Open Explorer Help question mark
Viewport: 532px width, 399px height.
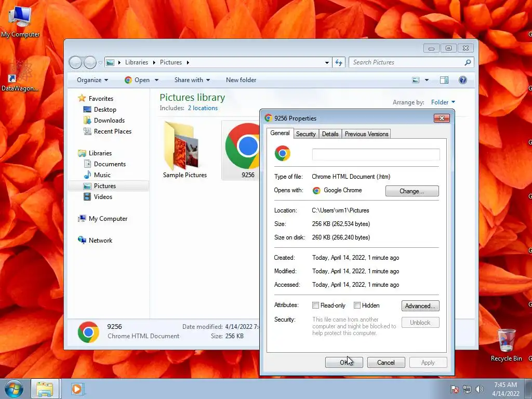(x=463, y=80)
